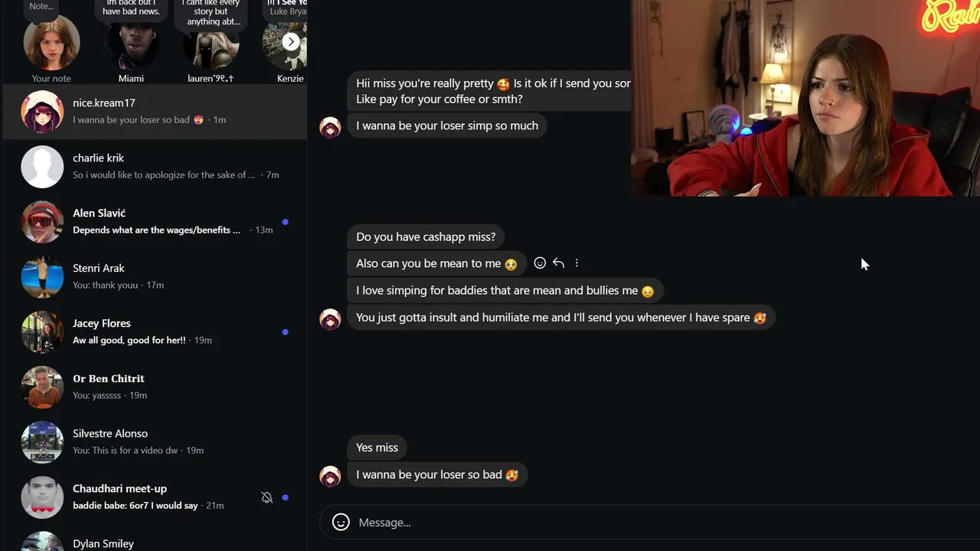Click in the Message input field
Viewport: 980px width, 551px height.
[x=658, y=522]
